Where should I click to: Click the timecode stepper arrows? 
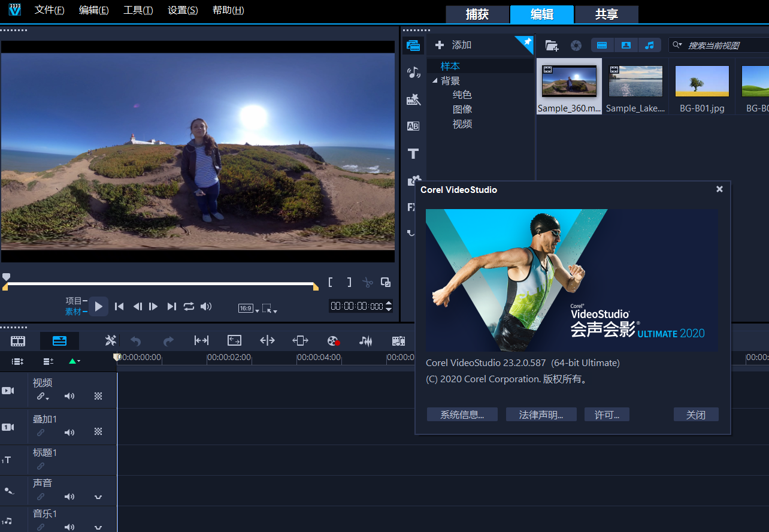tap(389, 306)
